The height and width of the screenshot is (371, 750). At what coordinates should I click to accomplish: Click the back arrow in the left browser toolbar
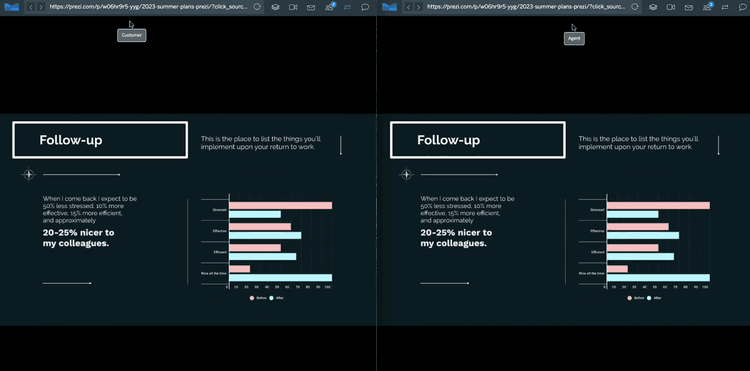31,7
